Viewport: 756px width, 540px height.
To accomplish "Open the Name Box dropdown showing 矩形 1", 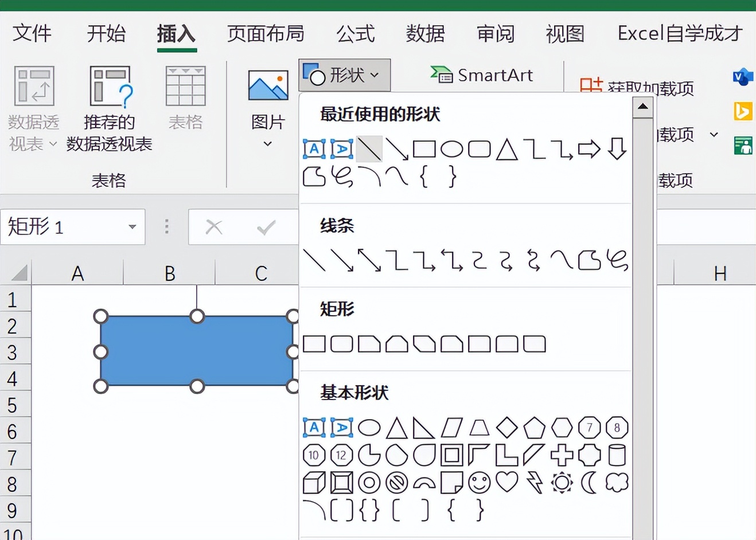I will point(133,227).
